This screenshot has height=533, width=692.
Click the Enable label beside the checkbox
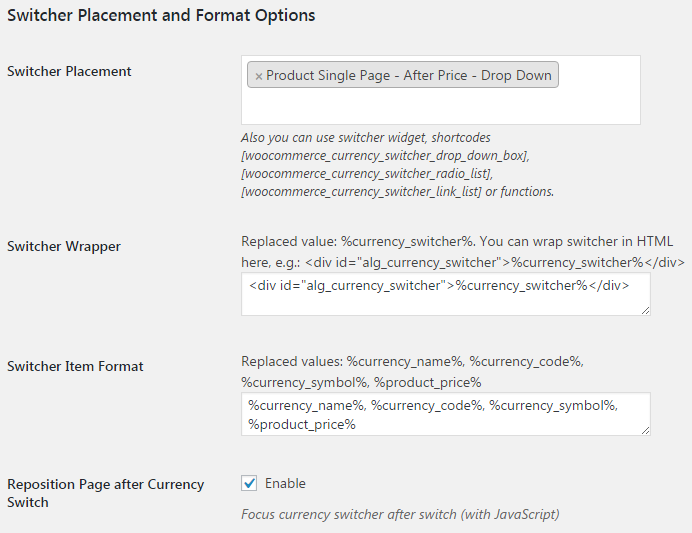tap(285, 484)
